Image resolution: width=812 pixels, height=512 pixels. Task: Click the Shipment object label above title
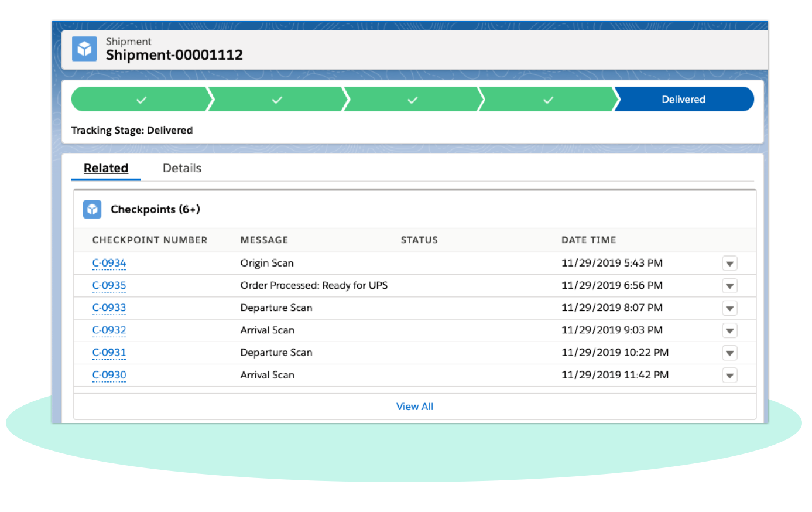click(128, 42)
